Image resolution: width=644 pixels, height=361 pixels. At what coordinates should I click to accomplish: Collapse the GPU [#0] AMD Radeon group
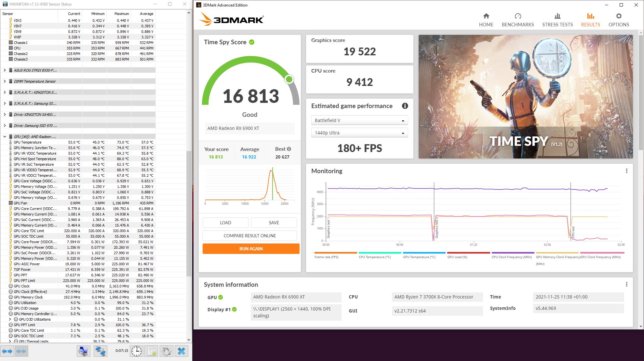(x=5, y=137)
